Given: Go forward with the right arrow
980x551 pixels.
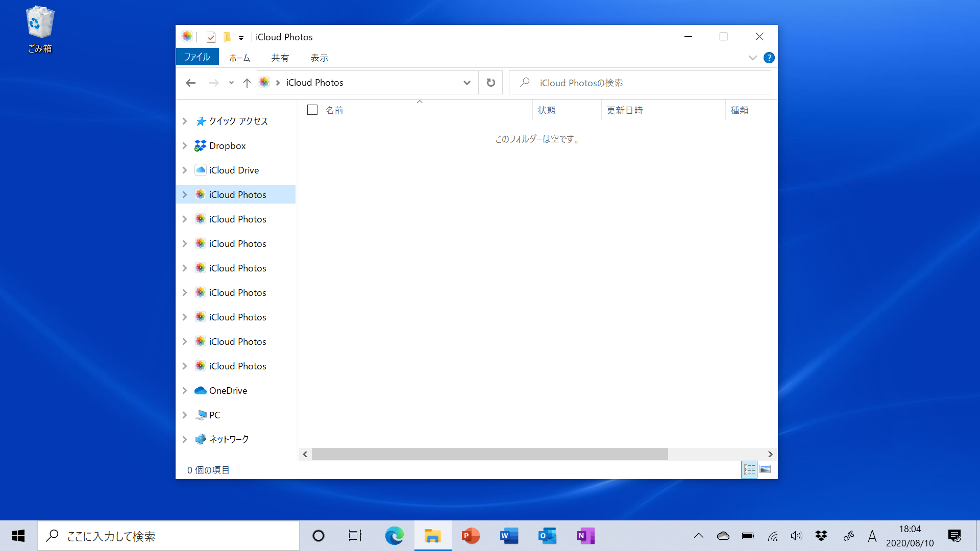Looking at the screenshot, I should click(213, 83).
